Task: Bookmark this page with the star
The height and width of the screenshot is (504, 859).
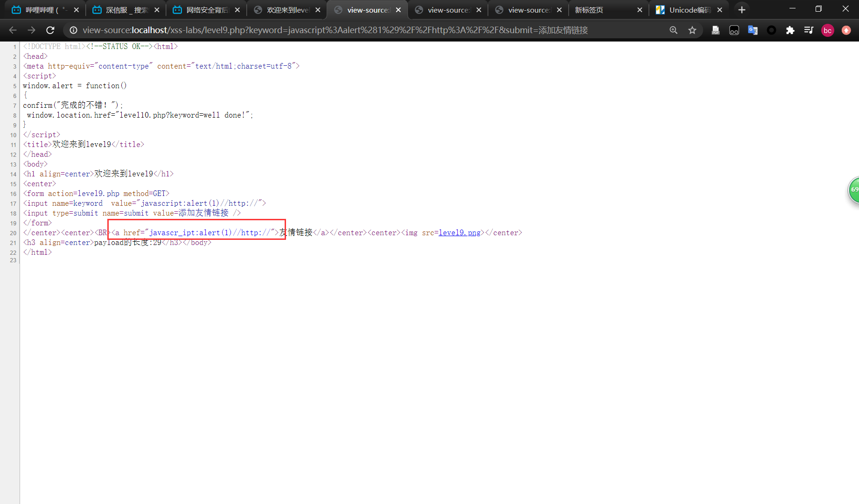Action: 692,30
